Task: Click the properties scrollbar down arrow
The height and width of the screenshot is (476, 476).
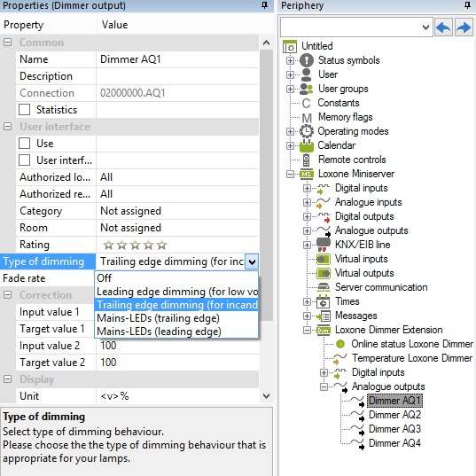Action: click(266, 396)
